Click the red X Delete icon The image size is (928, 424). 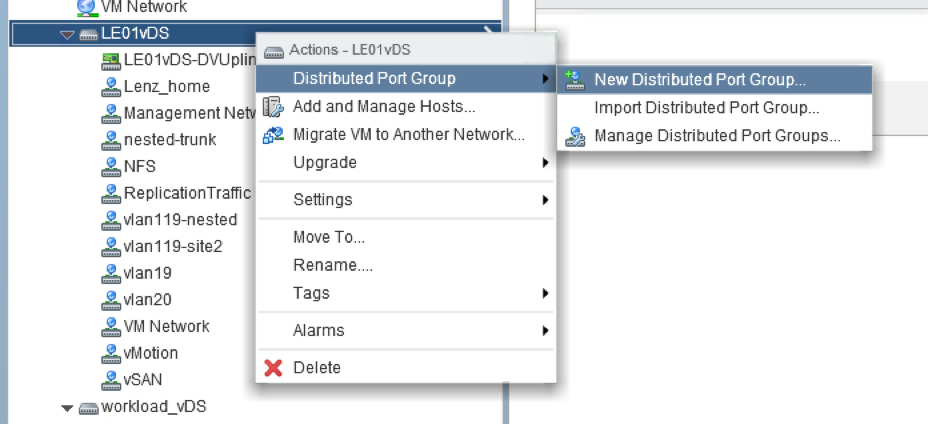273,368
